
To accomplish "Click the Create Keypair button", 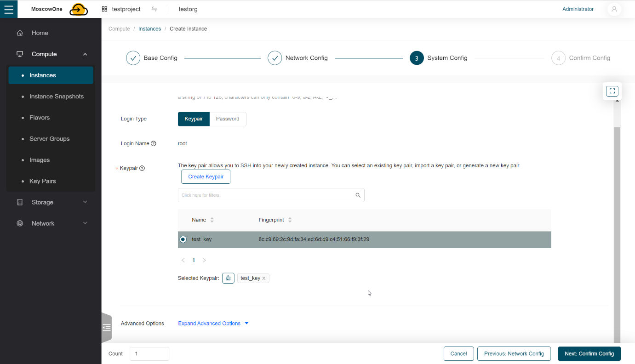I will tap(206, 177).
